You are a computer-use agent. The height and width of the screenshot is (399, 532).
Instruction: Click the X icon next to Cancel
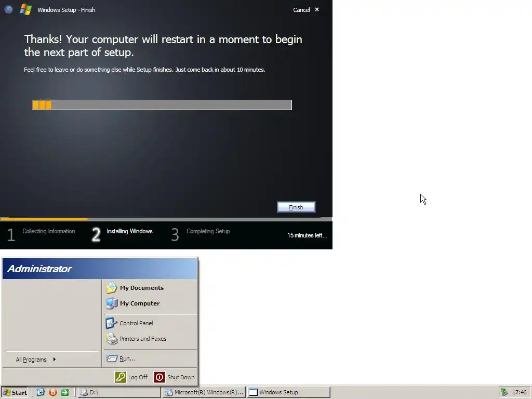(x=317, y=9)
